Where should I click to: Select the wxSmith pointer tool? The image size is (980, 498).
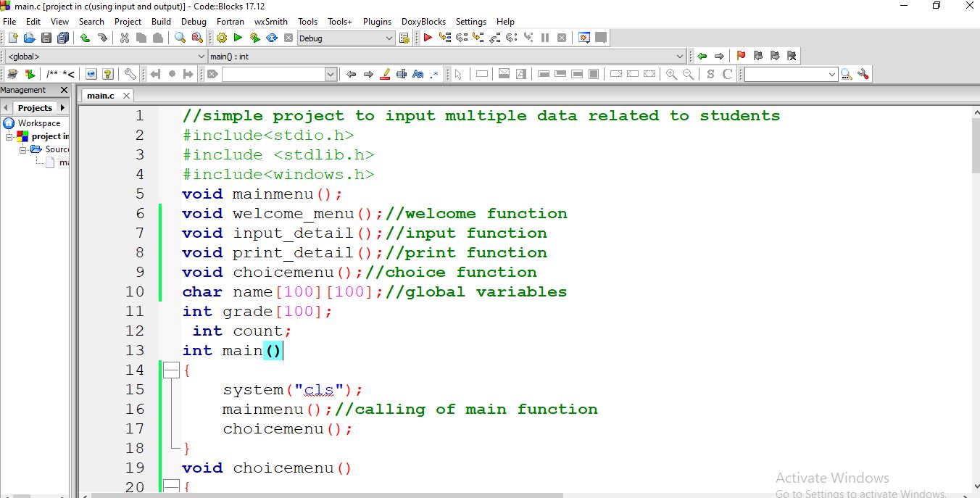pos(460,73)
